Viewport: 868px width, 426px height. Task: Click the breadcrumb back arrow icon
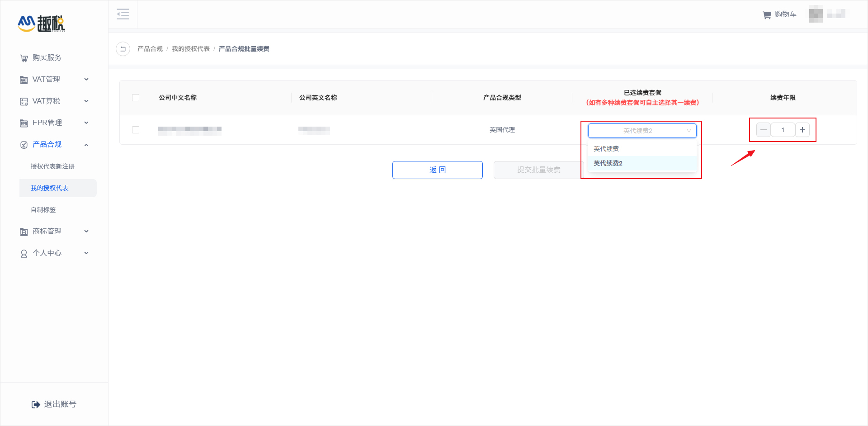click(x=123, y=49)
